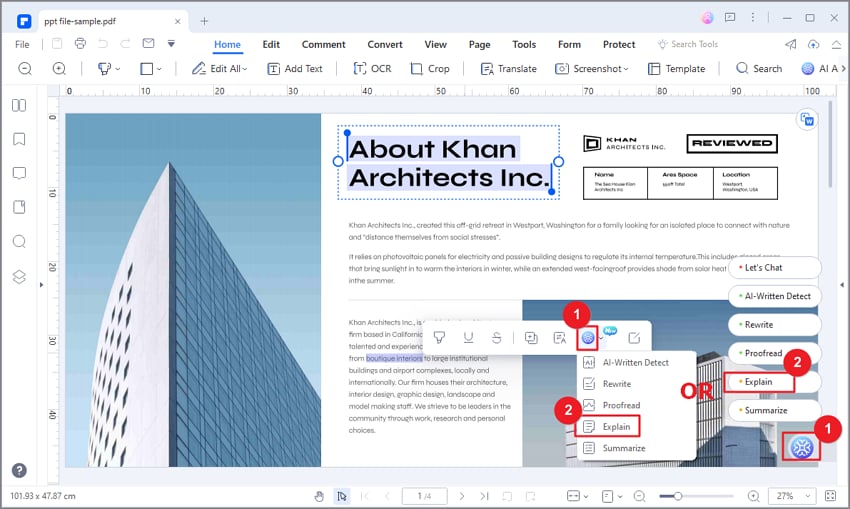The width and height of the screenshot is (850, 509).
Task: Click the save icon in quick toolbar
Action: click(57, 43)
